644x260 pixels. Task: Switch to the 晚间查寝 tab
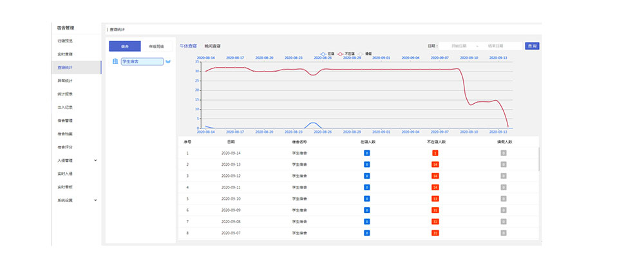click(x=213, y=46)
